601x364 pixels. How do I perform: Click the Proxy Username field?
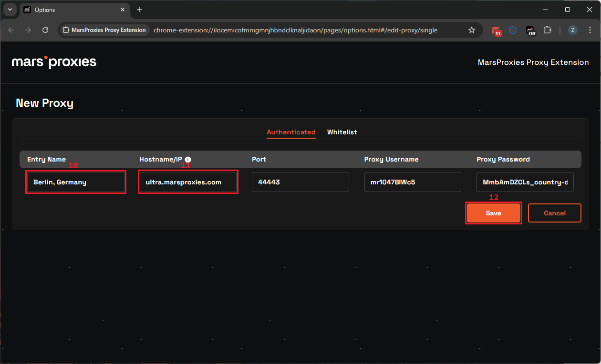tap(412, 182)
